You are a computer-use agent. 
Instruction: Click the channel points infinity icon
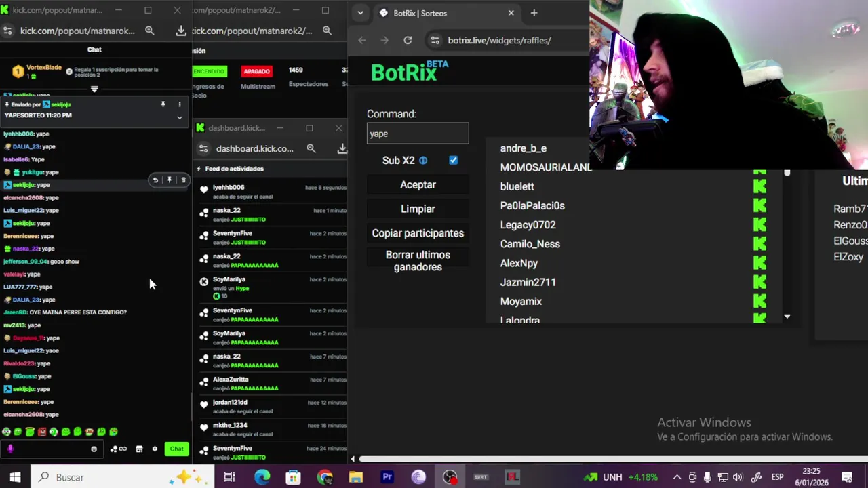point(119,449)
